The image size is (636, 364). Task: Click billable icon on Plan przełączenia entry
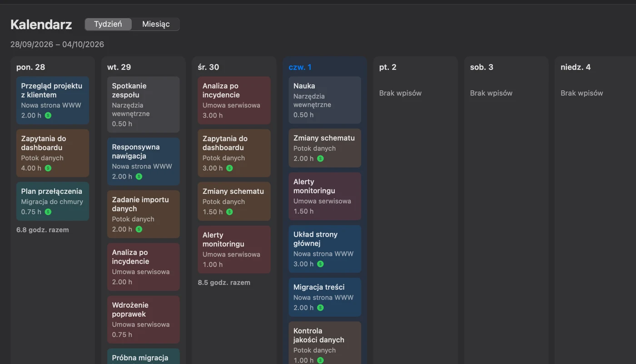coord(48,212)
